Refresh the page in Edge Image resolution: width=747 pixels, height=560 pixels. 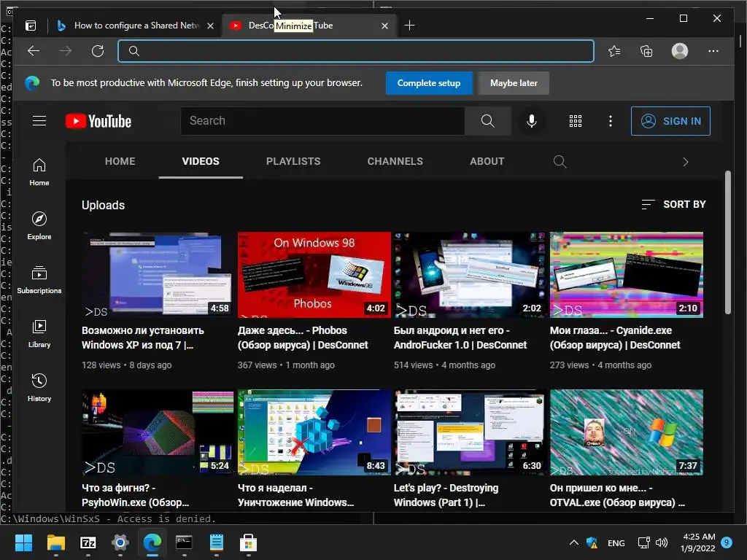pos(98,51)
